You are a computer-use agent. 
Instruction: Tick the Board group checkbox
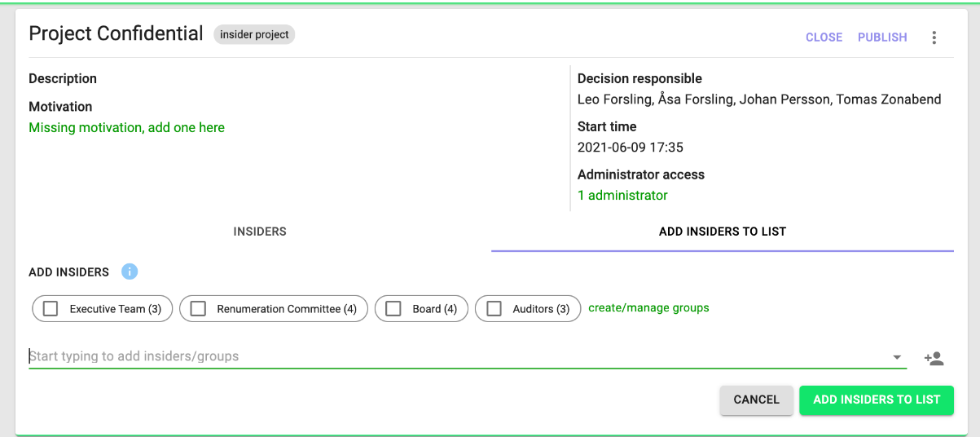(x=393, y=309)
